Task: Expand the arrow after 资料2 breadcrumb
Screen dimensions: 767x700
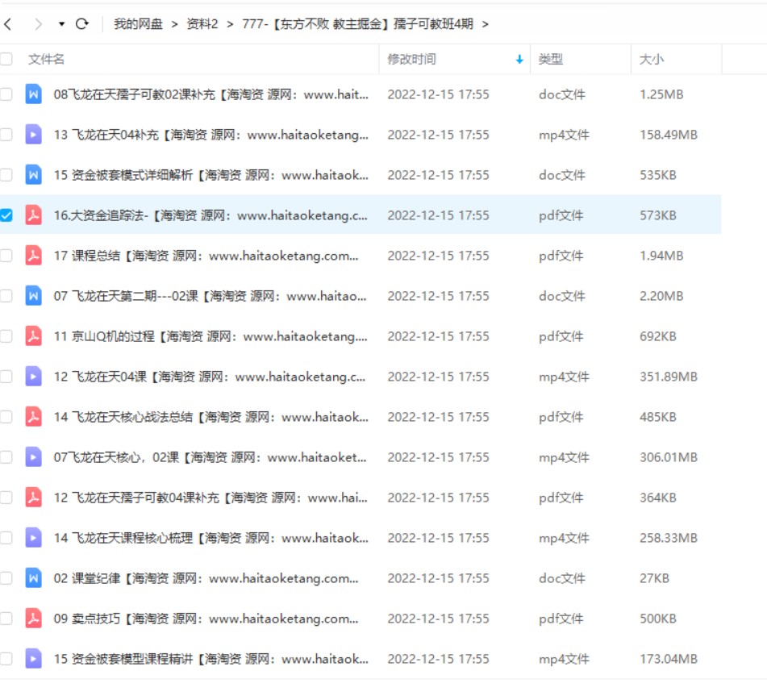Action: pyautogui.click(x=230, y=24)
